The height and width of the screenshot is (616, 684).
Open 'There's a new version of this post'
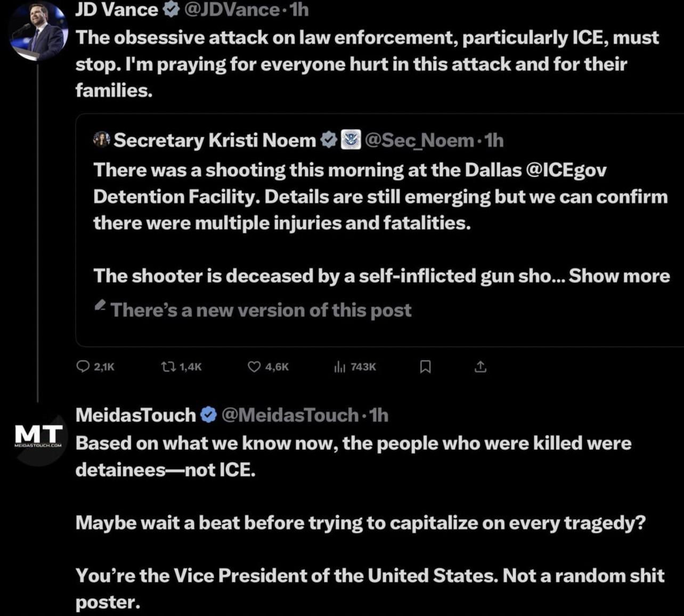click(x=261, y=310)
